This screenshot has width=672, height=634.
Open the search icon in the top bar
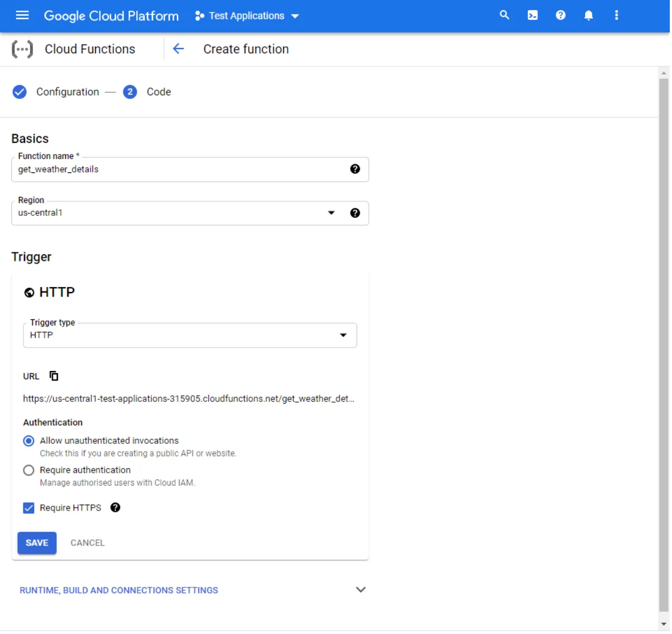504,16
